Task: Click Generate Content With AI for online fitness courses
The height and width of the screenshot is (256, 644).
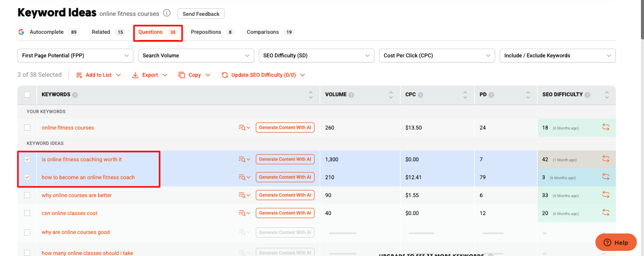Action: click(x=285, y=127)
